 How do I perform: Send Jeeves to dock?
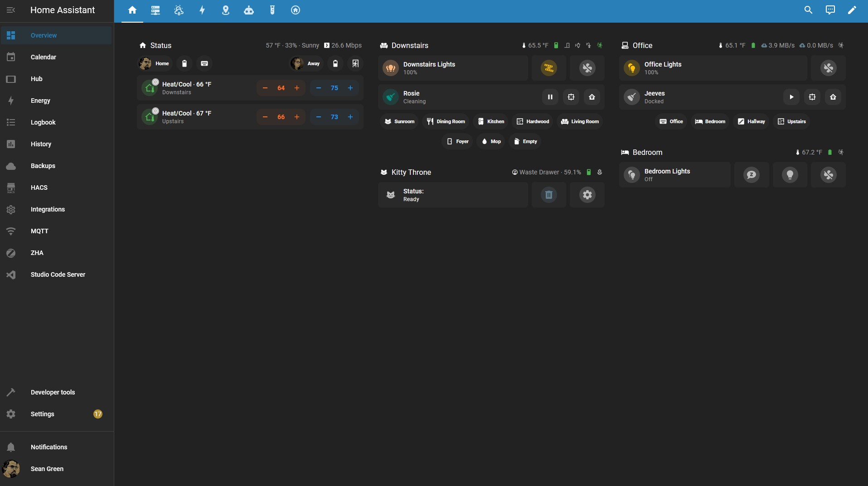[x=833, y=97]
